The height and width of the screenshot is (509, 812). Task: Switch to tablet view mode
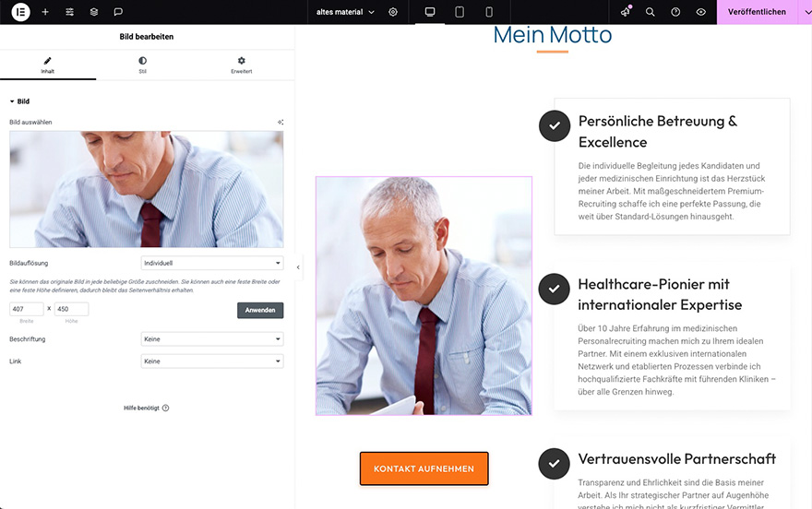[x=460, y=12]
